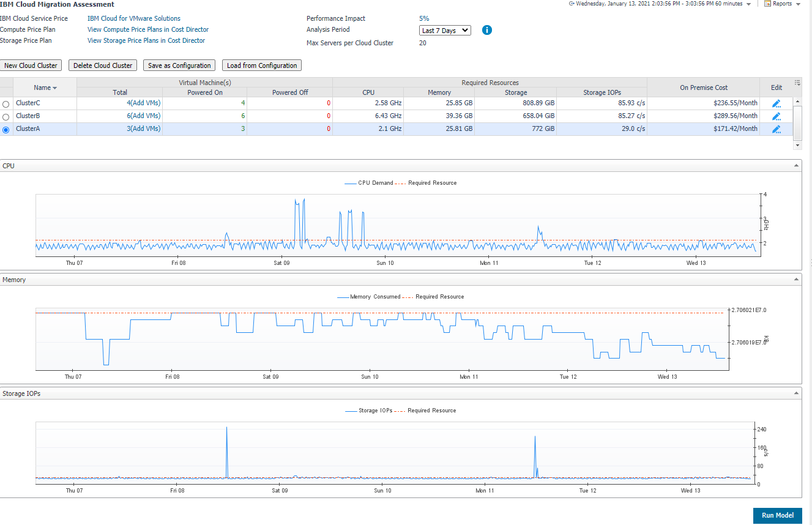Click the Memory Consumed legend entry
812x525 pixels.
coord(368,297)
